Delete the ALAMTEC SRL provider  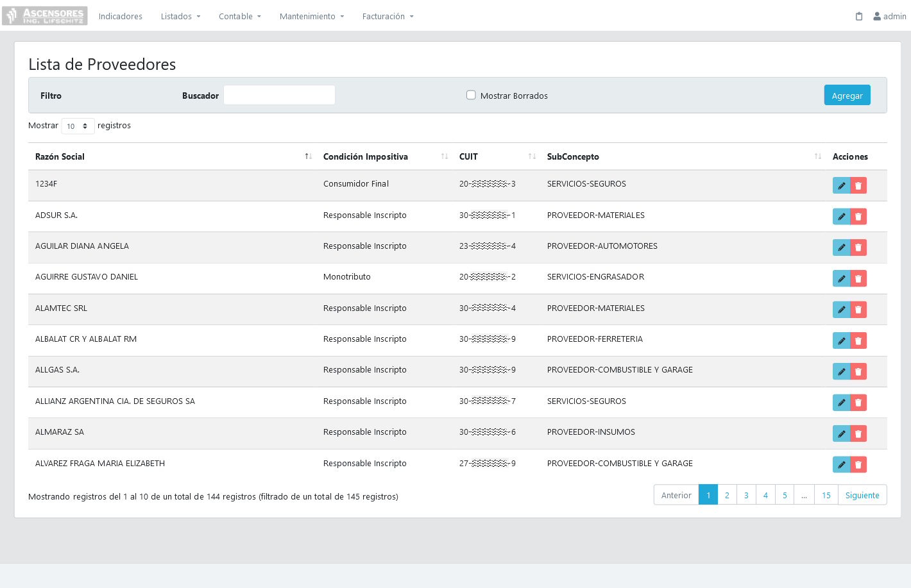click(858, 310)
